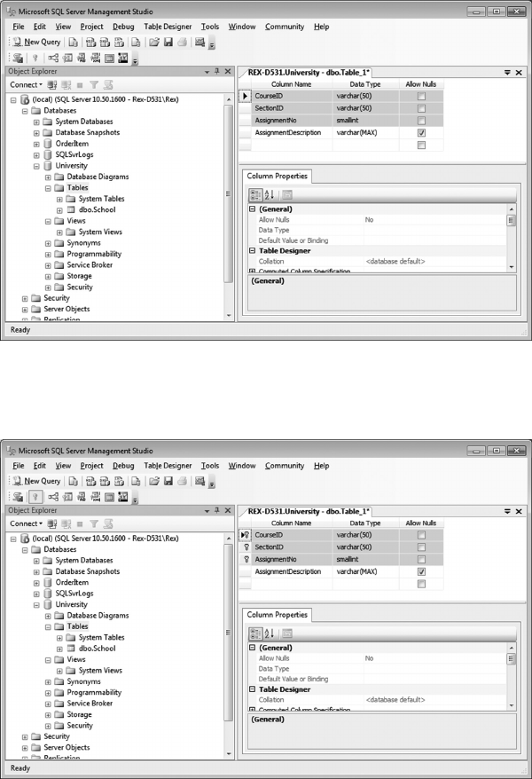Click Set Primary Key icon in upper window

pyautogui.click(x=35, y=59)
